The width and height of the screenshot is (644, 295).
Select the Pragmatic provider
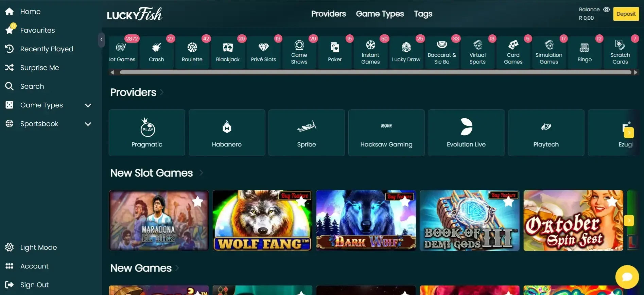147,133
